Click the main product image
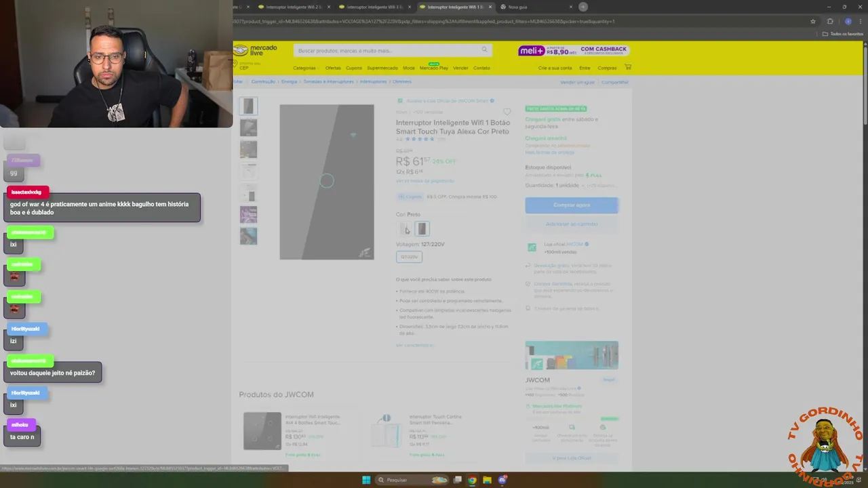 (327, 182)
